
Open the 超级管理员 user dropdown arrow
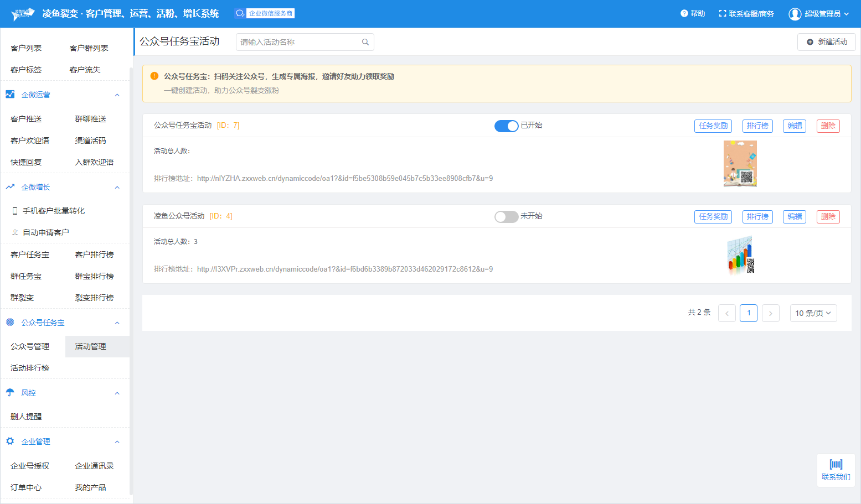point(846,14)
